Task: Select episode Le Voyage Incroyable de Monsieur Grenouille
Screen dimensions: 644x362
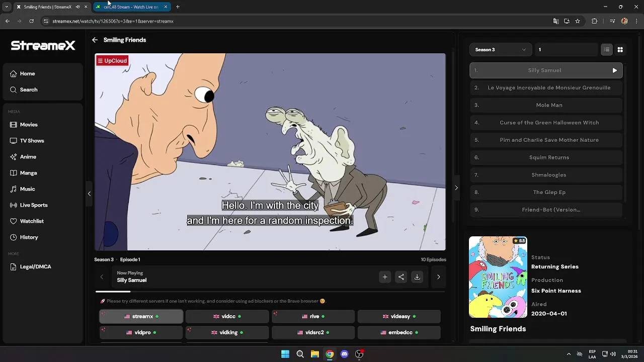Action: click(x=546, y=87)
